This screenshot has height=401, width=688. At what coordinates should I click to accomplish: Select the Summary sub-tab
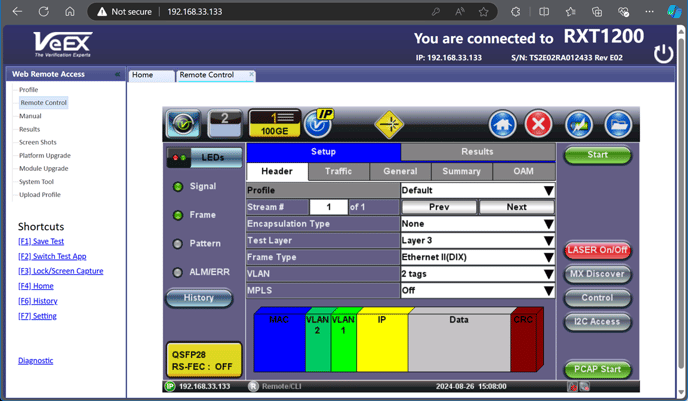462,172
